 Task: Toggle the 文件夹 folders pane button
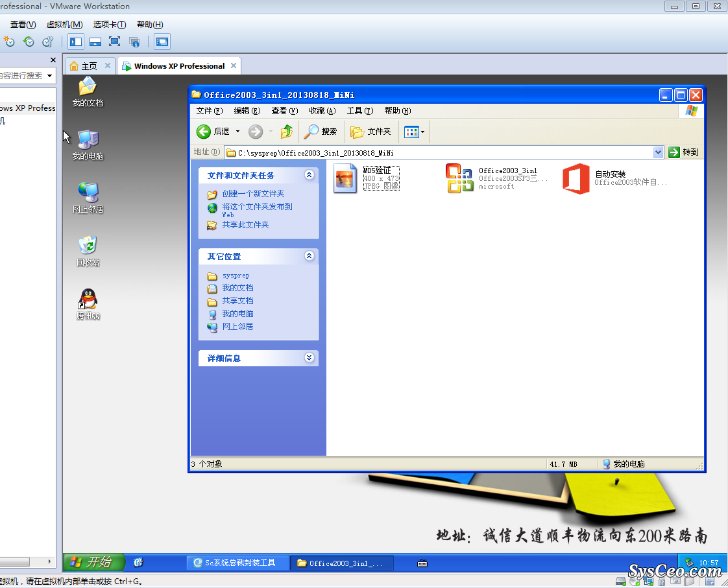(370, 132)
